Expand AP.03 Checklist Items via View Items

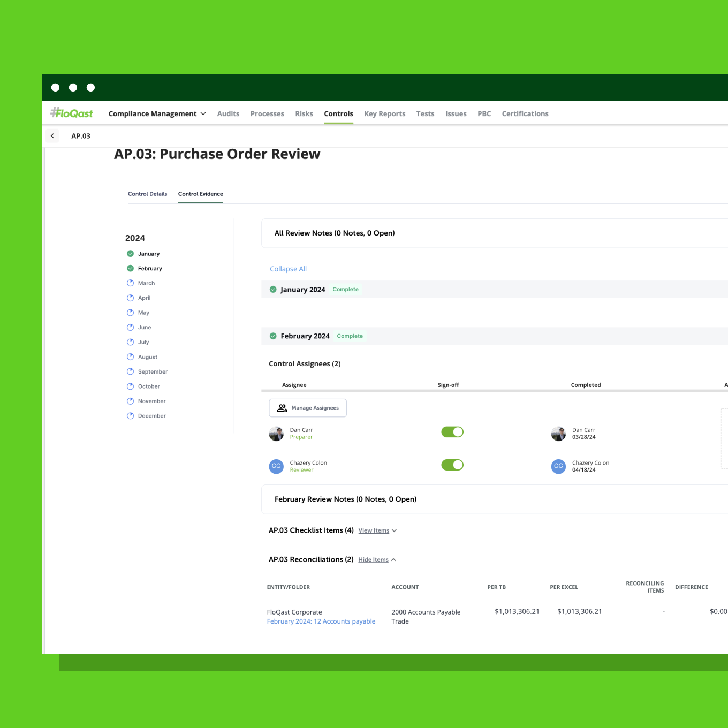pyautogui.click(x=377, y=530)
